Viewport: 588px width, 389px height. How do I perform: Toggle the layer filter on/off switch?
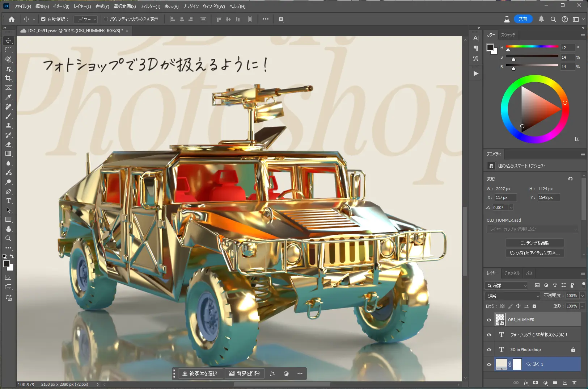click(x=583, y=285)
